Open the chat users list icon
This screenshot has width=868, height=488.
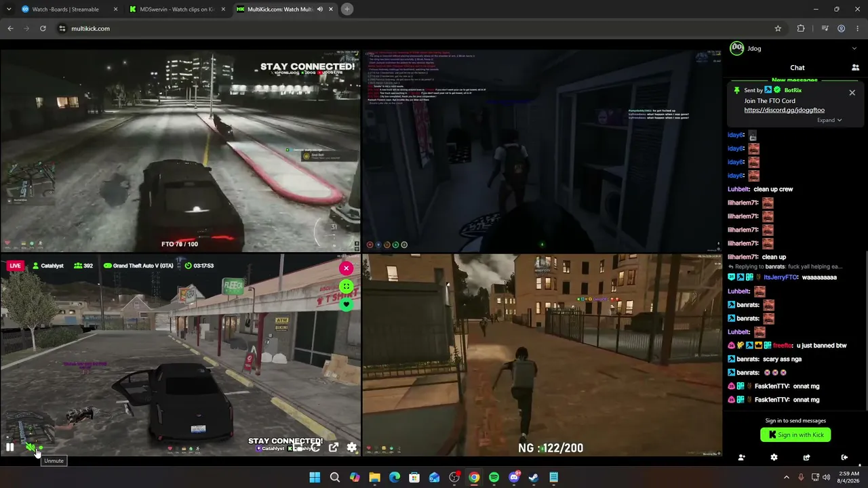pos(855,68)
